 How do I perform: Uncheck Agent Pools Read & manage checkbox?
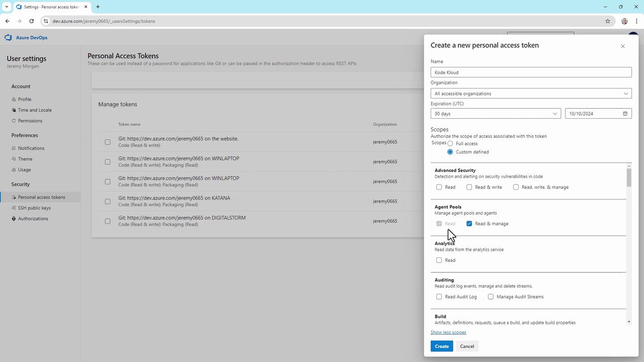point(469,224)
